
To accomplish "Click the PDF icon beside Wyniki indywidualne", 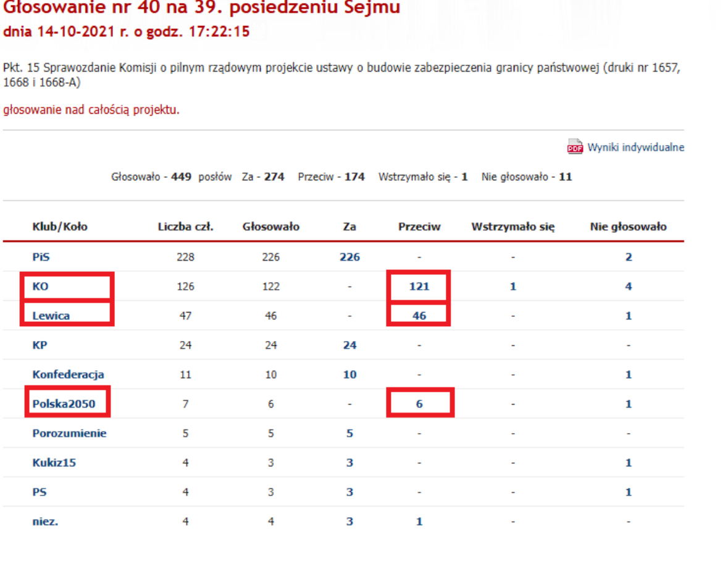I will [575, 147].
